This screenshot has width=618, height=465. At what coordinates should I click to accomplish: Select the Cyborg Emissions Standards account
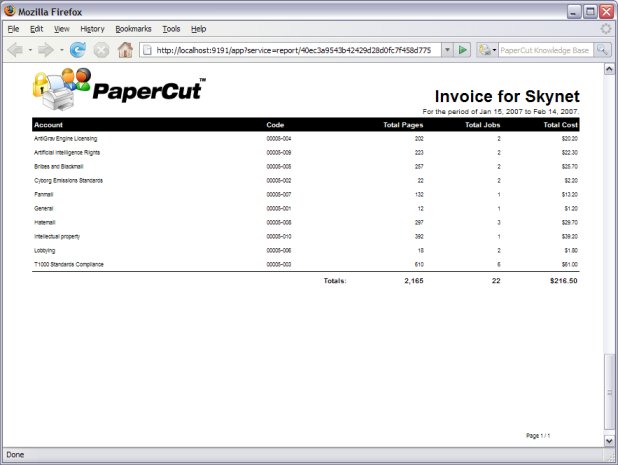coord(69,180)
